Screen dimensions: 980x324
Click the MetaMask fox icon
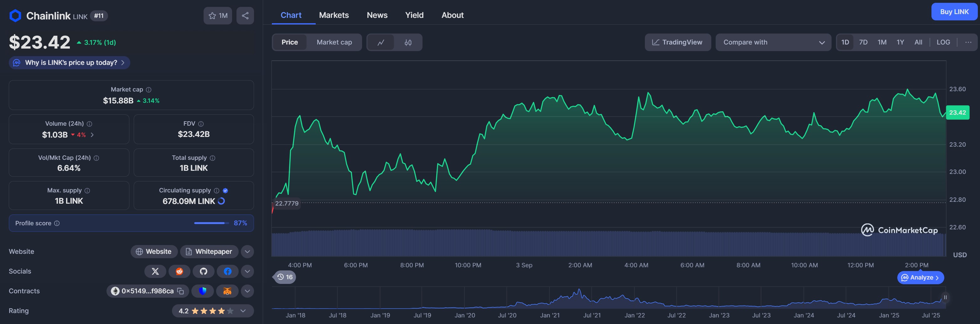point(227,291)
